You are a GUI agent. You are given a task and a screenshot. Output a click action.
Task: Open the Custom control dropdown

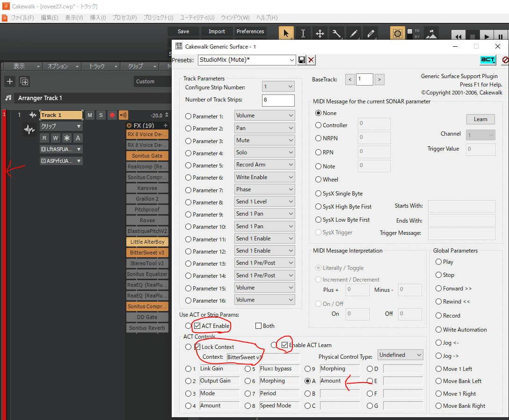point(152,81)
